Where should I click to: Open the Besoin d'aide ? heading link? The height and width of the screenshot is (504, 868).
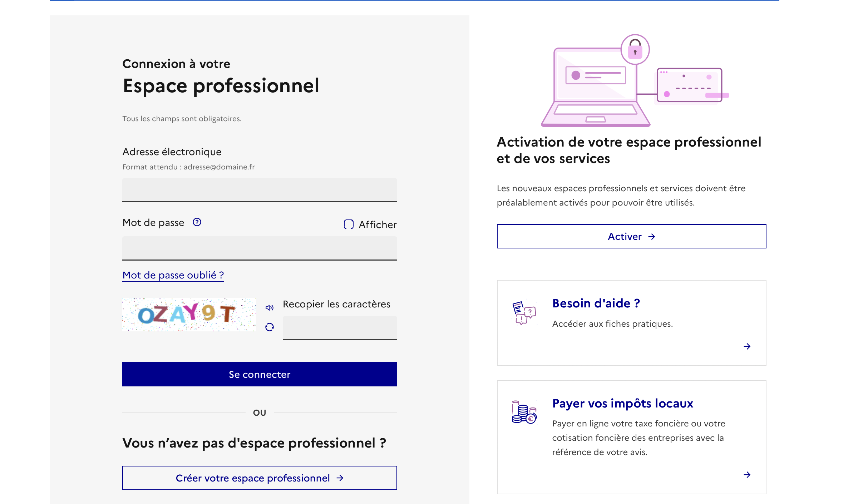tap(596, 303)
